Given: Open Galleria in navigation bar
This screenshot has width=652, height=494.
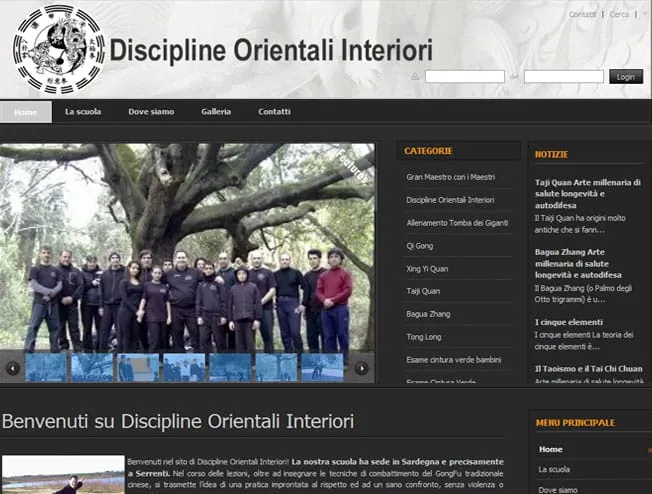Looking at the screenshot, I should (x=216, y=111).
